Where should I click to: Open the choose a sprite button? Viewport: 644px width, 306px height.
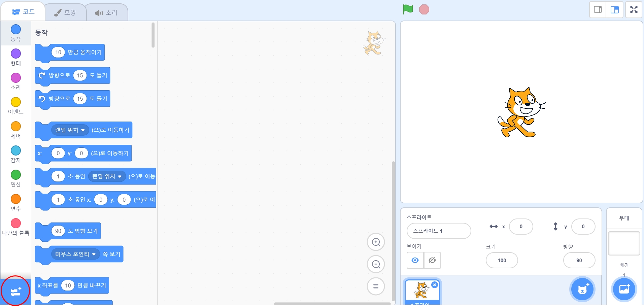point(582,289)
